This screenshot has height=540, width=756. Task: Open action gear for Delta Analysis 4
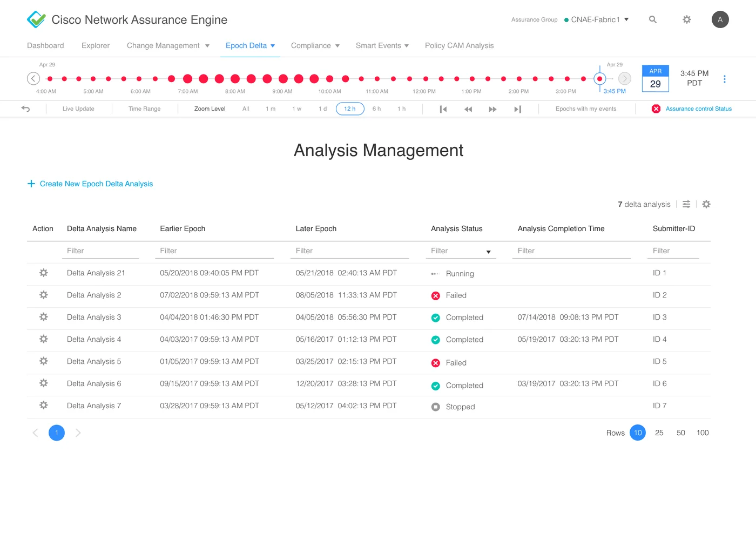pyautogui.click(x=44, y=339)
